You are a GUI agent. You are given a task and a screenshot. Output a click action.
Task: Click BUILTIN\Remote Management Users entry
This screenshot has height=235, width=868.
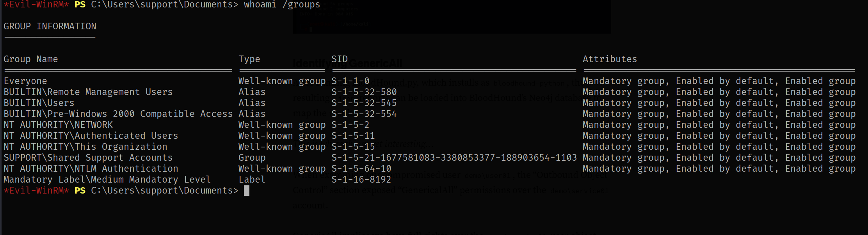pos(88,92)
